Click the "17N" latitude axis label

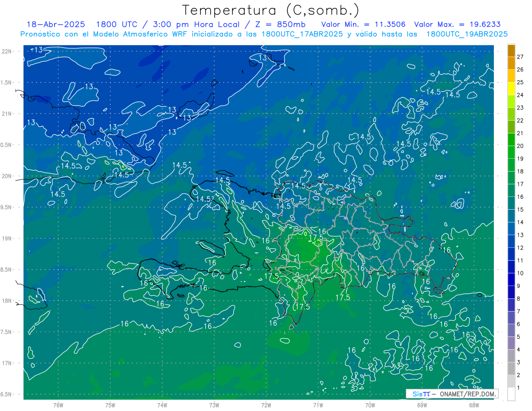pos(6,363)
